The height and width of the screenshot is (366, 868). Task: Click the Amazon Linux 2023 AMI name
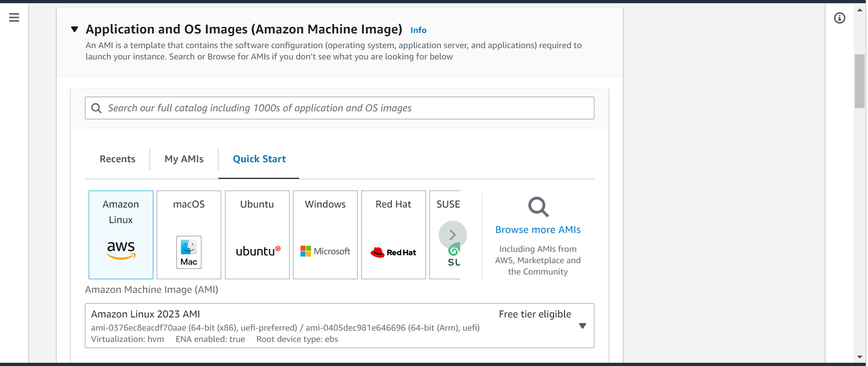[145, 314]
